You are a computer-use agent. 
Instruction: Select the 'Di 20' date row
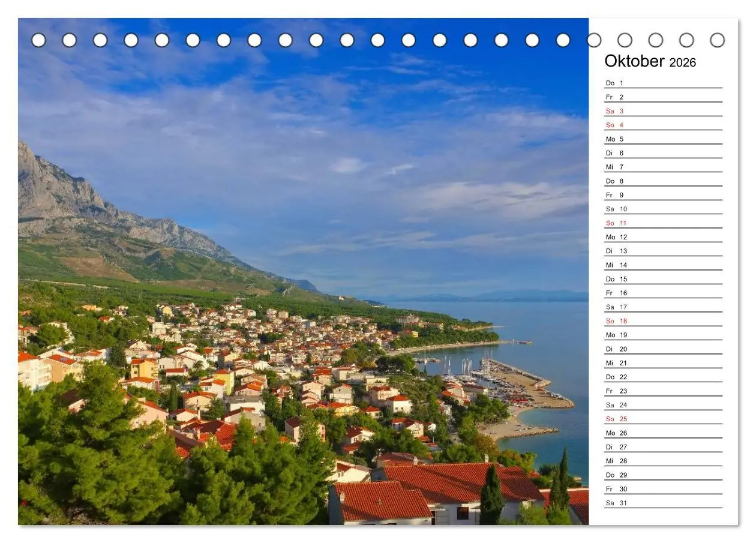pos(663,349)
